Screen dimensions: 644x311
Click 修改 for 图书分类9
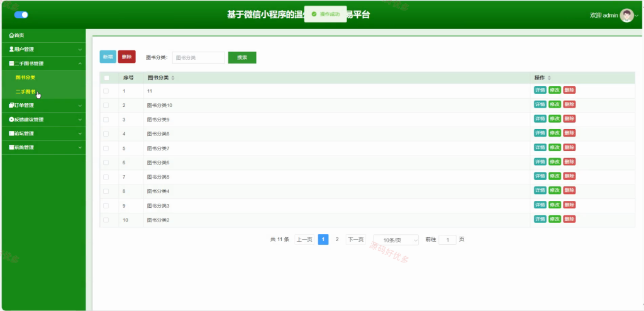[555, 118]
